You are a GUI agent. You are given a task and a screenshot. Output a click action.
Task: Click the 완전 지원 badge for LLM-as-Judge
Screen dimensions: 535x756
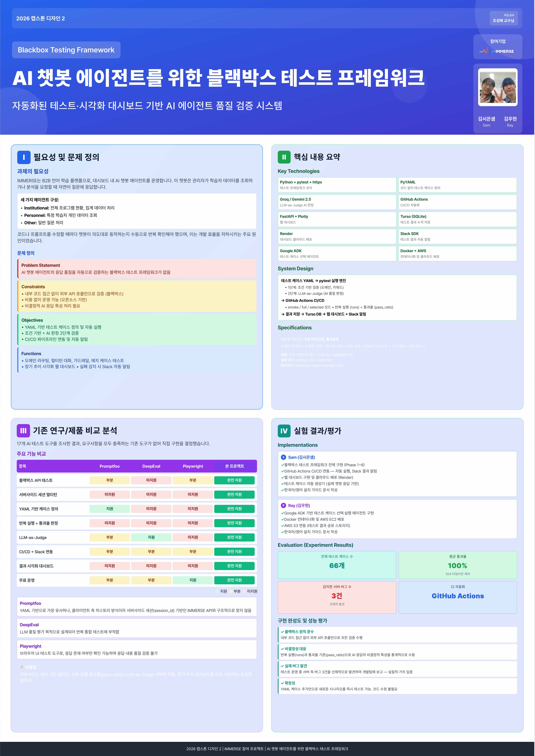coord(235,537)
